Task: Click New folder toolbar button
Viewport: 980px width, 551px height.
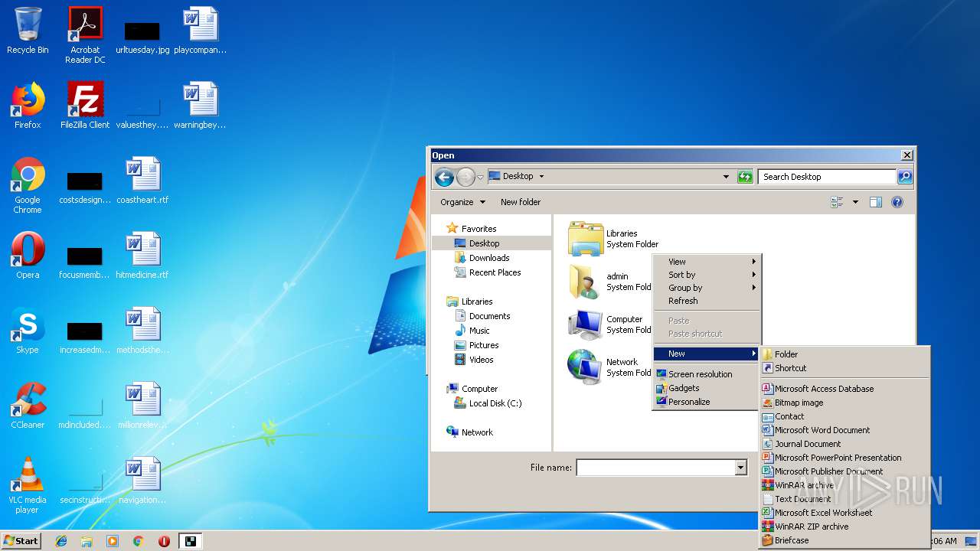Action: pyautogui.click(x=521, y=202)
